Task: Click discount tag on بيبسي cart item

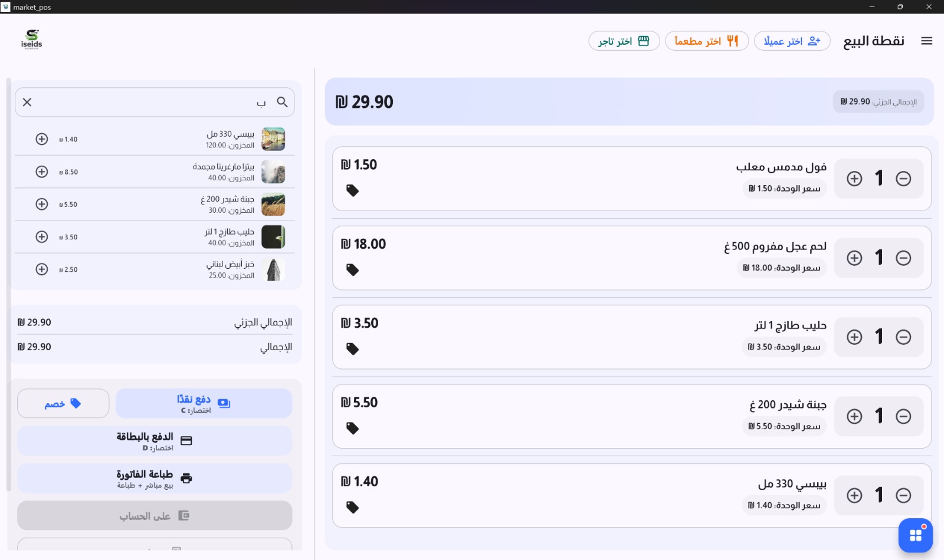Action: coord(352,508)
